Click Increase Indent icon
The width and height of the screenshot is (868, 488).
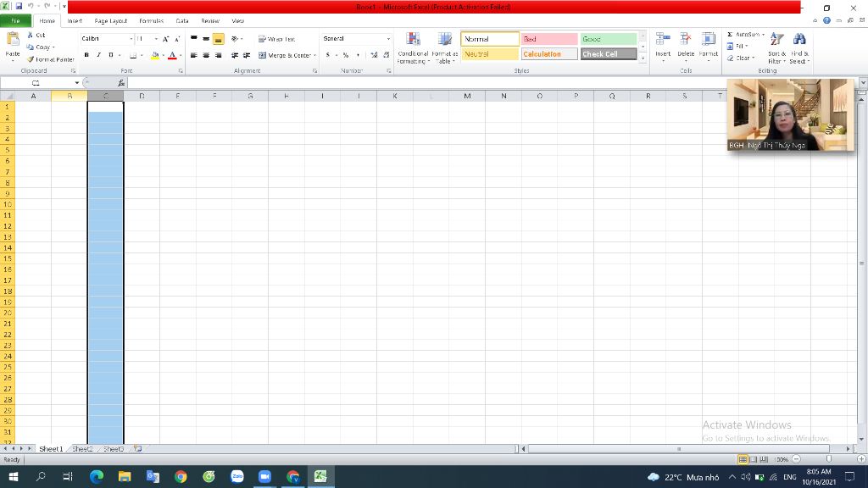[247, 55]
